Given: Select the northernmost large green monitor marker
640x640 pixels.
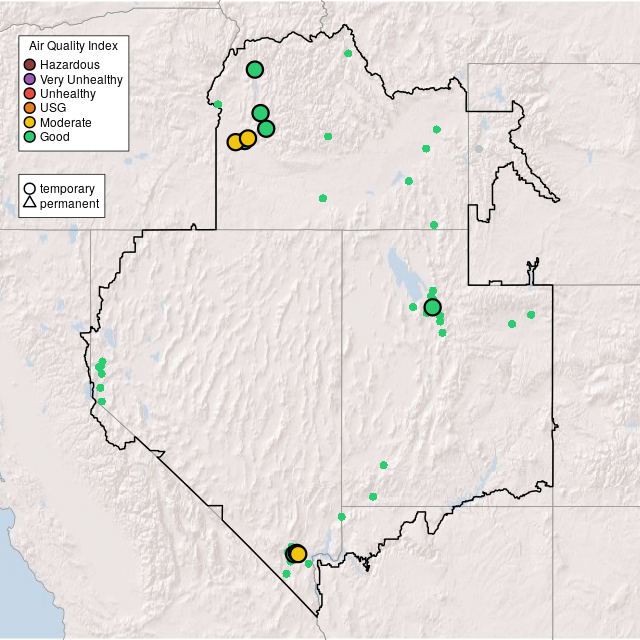Looking at the screenshot, I should pyautogui.click(x=255, y=69).
